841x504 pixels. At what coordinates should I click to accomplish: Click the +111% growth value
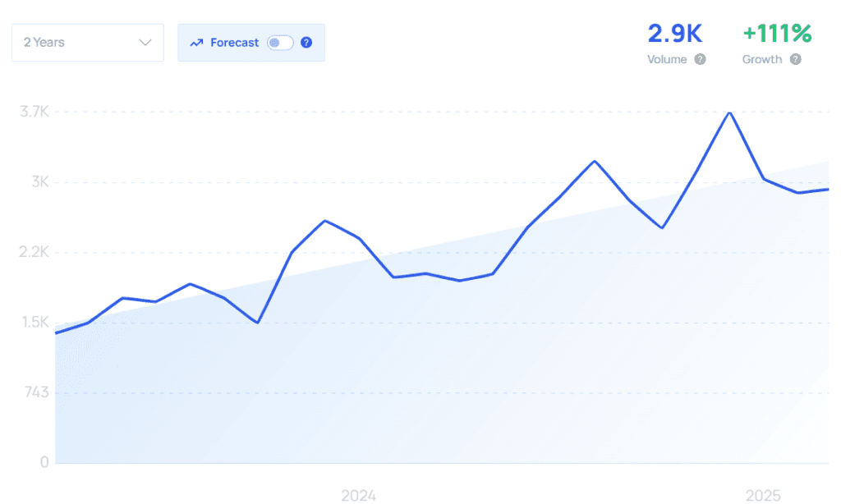click(776, 34)
